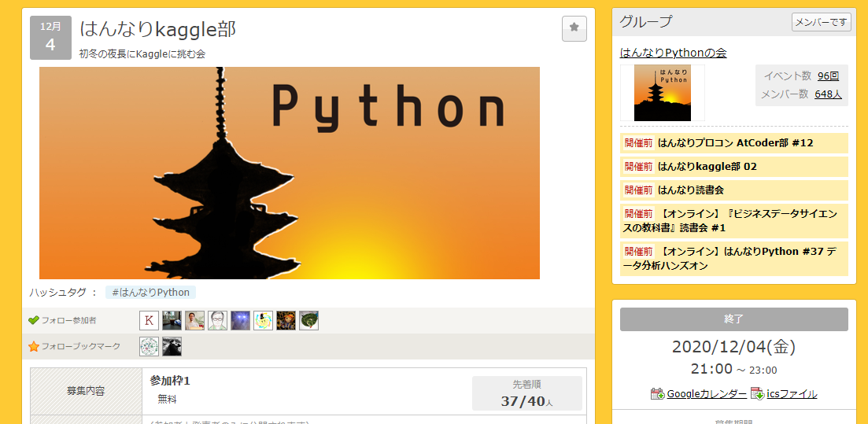Viewport: 868px width, 424px height.
Task: Open the glowing-eyes purple avatar
Action: click(240, 320)
